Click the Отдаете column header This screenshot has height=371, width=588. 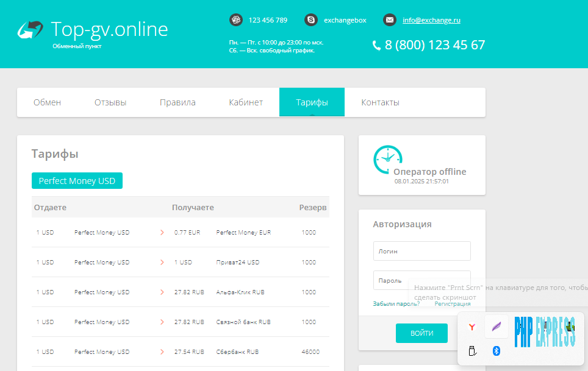coord(50,207)
